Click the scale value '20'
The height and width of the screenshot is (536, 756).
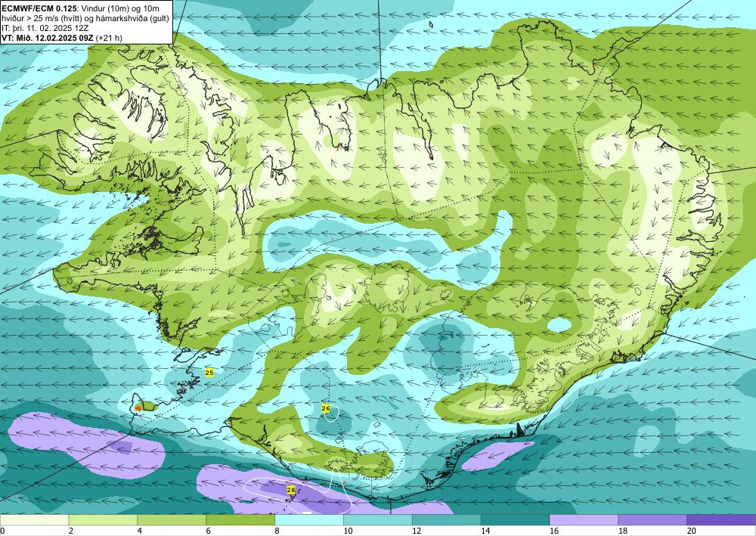click(692, 531)
